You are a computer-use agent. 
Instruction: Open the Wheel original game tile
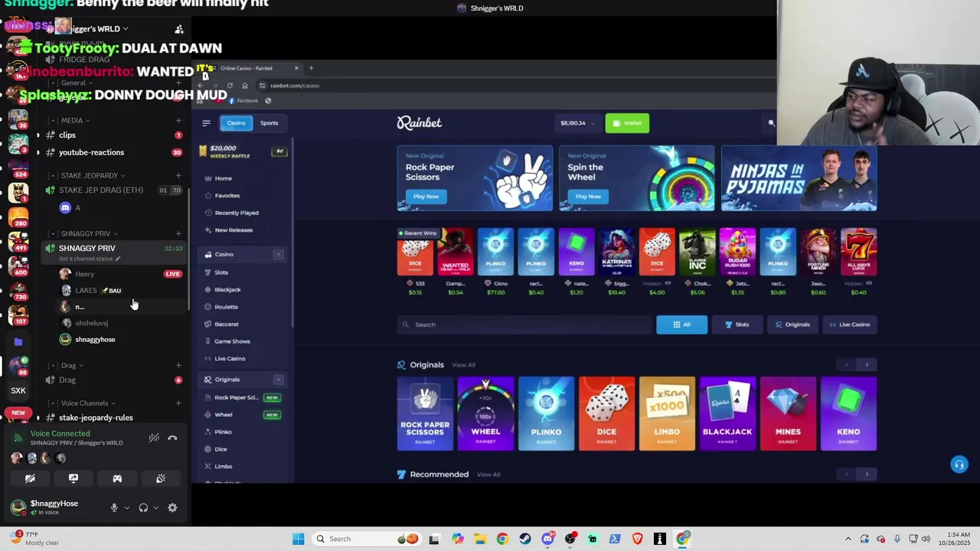[x=485, y=413]
